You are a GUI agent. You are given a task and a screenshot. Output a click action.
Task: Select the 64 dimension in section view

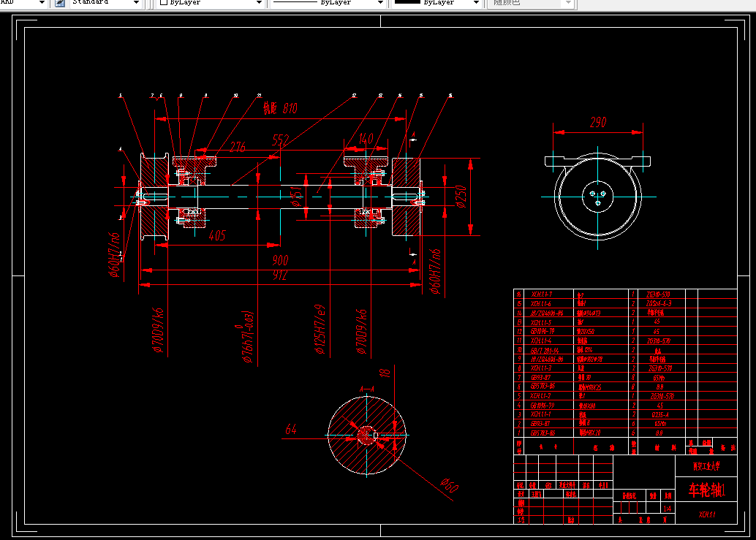click(x=291, y=429)
